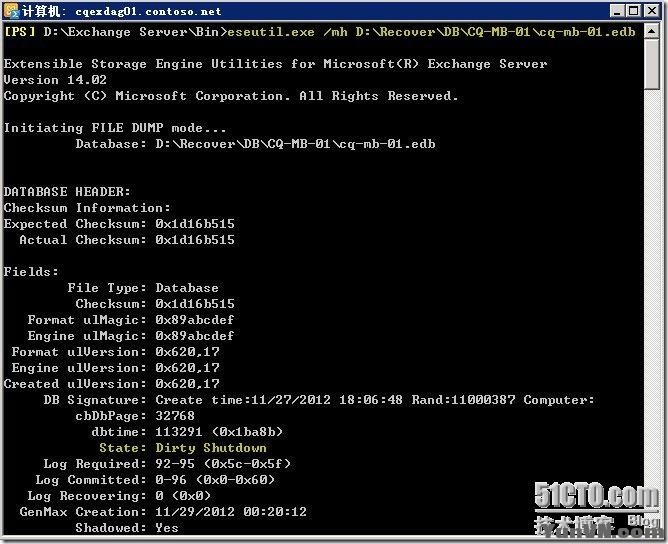Click the console window title bar icon

click(11, 10)
